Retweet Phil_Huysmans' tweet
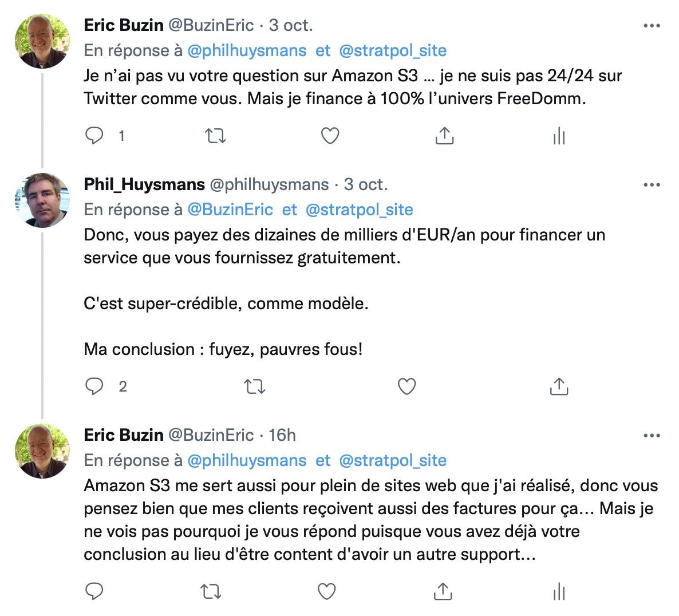 tap(254, 386)
